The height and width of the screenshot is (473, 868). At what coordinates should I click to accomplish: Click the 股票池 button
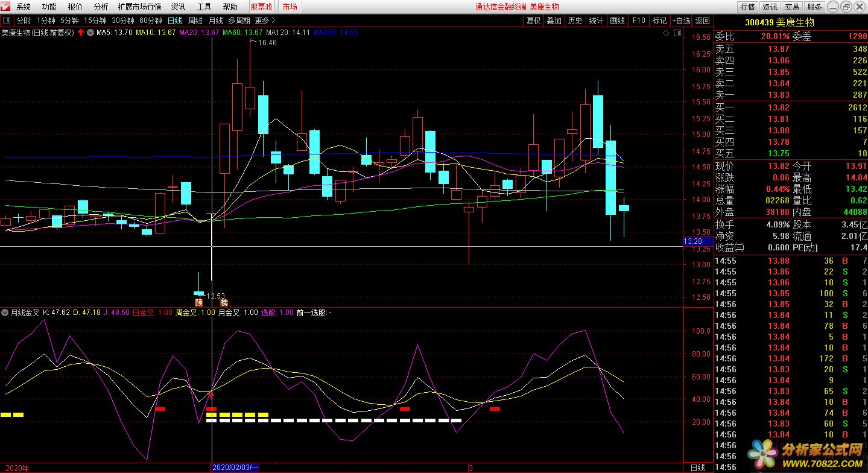(x=261, y=7)
